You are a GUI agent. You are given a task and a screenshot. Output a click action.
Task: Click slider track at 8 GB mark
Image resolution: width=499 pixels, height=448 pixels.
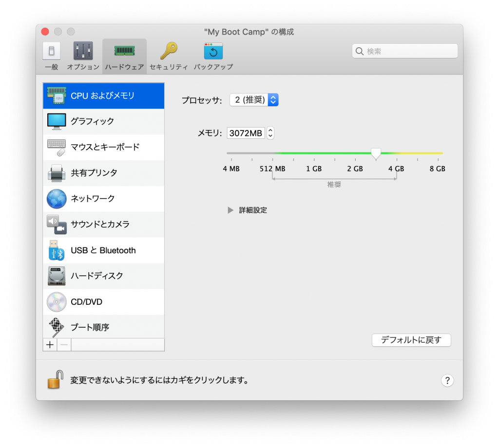438,153
